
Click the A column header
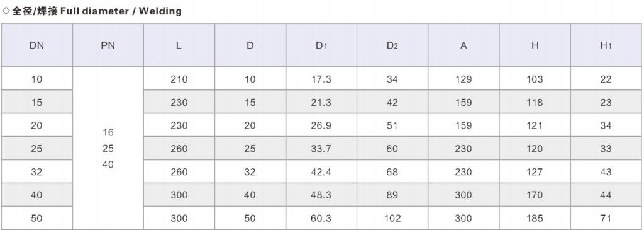[464, 45]
